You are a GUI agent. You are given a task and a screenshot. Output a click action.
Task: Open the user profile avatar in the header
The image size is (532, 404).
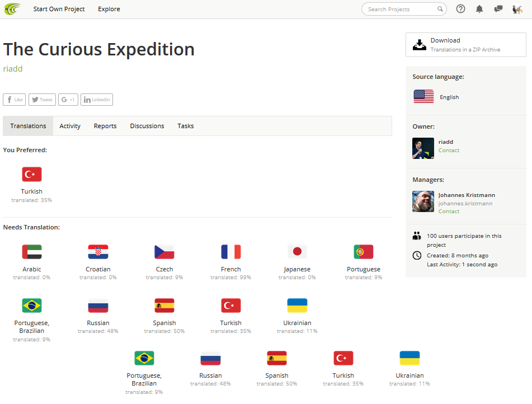pos(517,9)
